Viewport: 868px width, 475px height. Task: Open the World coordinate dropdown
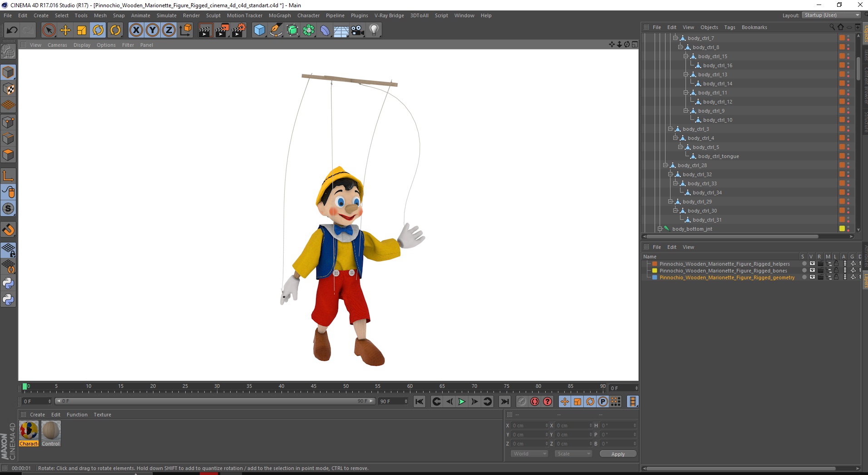tap(530, 454)
